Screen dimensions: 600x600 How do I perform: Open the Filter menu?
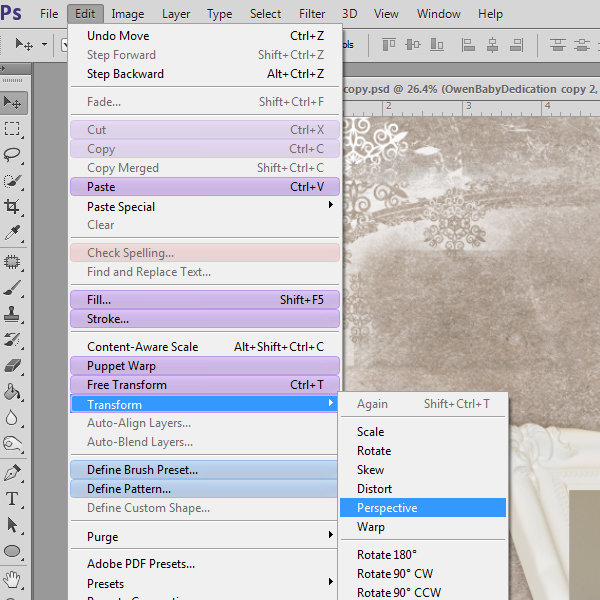coord(312,14)
